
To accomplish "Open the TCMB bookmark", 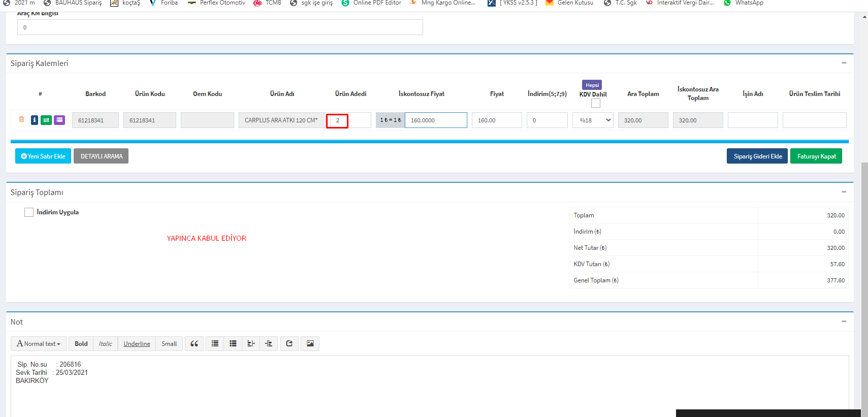I will tap(268, 3).
